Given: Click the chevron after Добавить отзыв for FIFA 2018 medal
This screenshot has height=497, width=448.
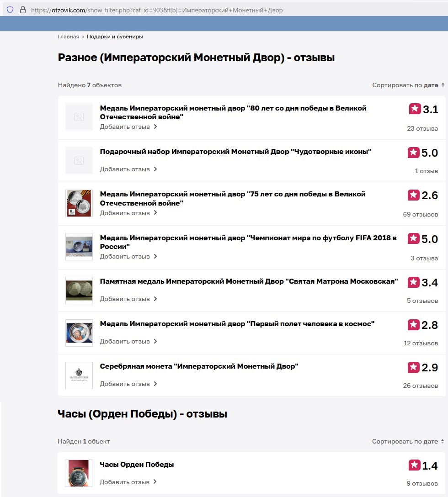Looking at the screenshot, I should coord(155,256).
